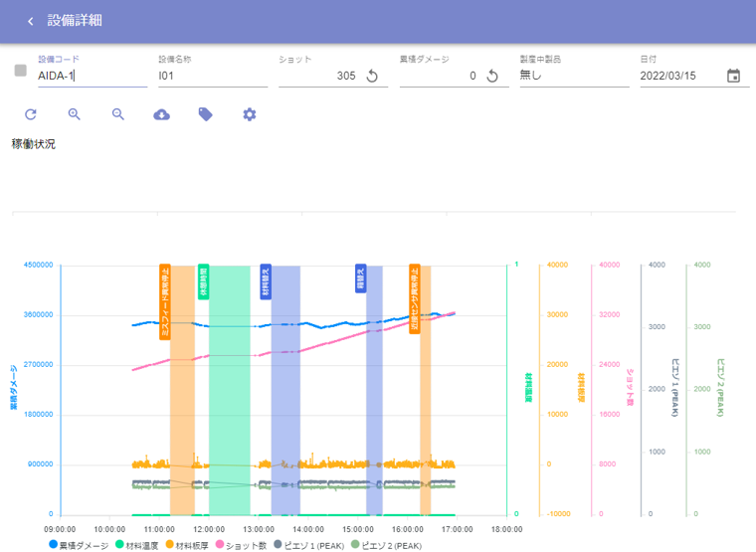Go back using the header arrow
The height and width of the screenshot is (552, 756).
30,21
